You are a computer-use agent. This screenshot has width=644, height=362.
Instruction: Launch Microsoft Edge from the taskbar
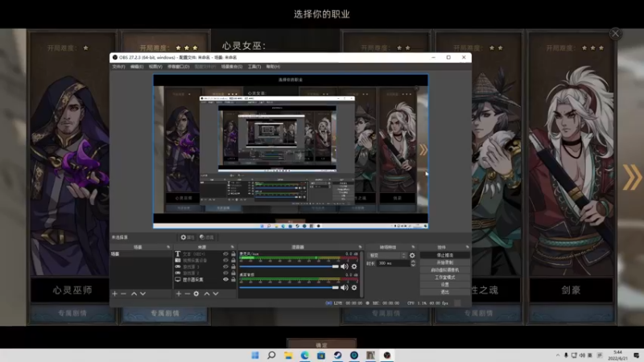[305, 355]
